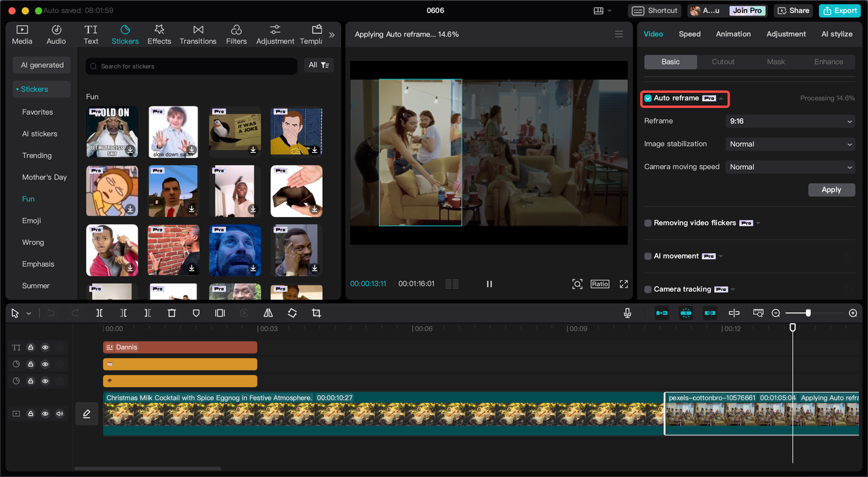Click the Apply button
This screenshot has height=477, width=868.
831,190
